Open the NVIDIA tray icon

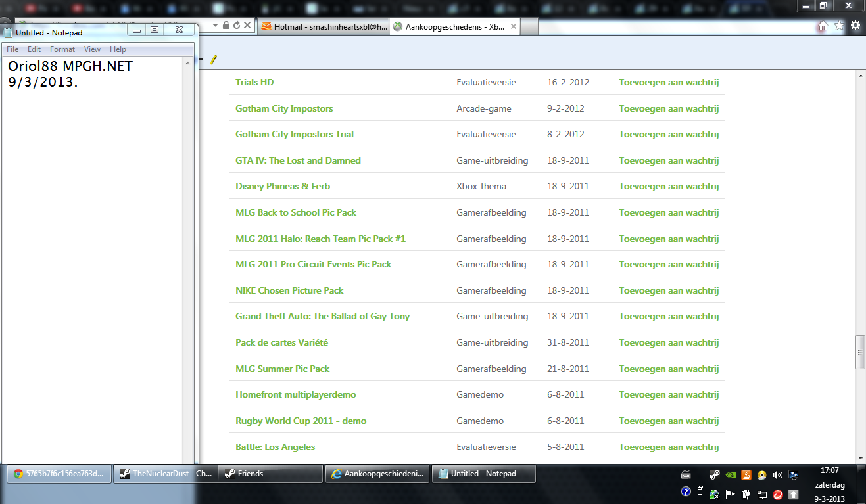(x=730, y=475)
